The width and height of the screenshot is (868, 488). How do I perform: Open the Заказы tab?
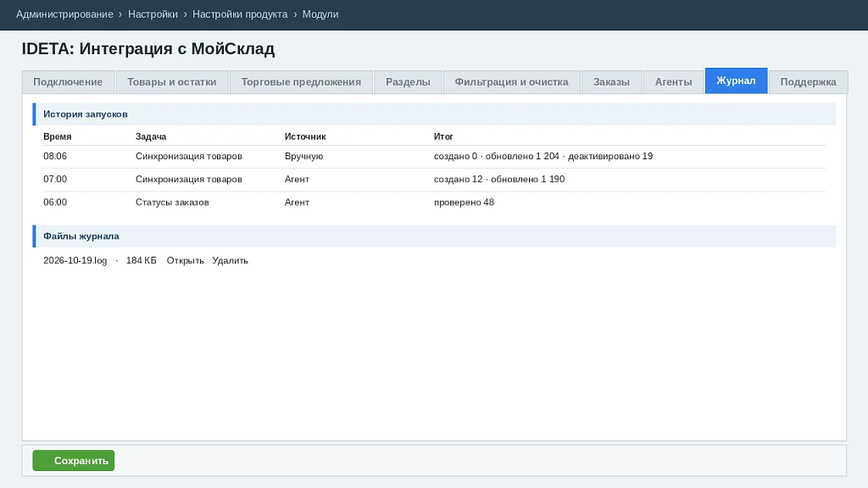click(611, 82)
